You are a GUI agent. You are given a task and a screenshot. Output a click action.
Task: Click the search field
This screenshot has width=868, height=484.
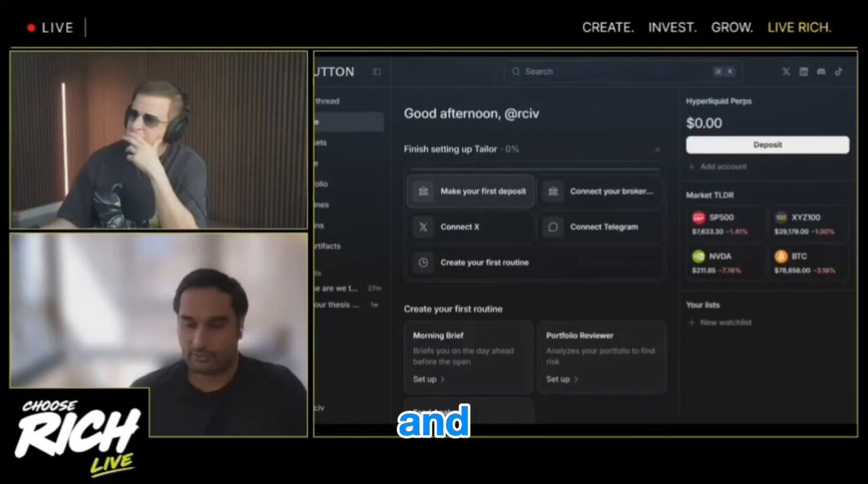coord(622,72)
